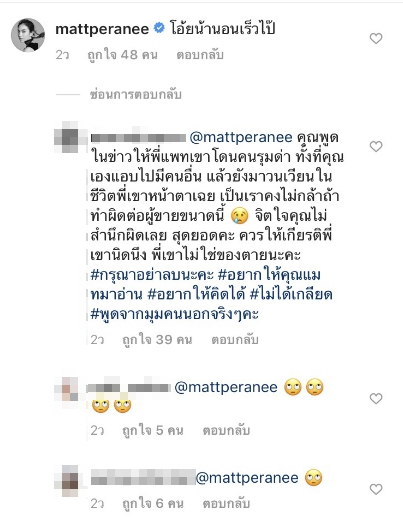Screen dimensions: 403x531
Task: Open hashtag #ไม่ได้เกลียด
Action: click(x=291, y=294)
